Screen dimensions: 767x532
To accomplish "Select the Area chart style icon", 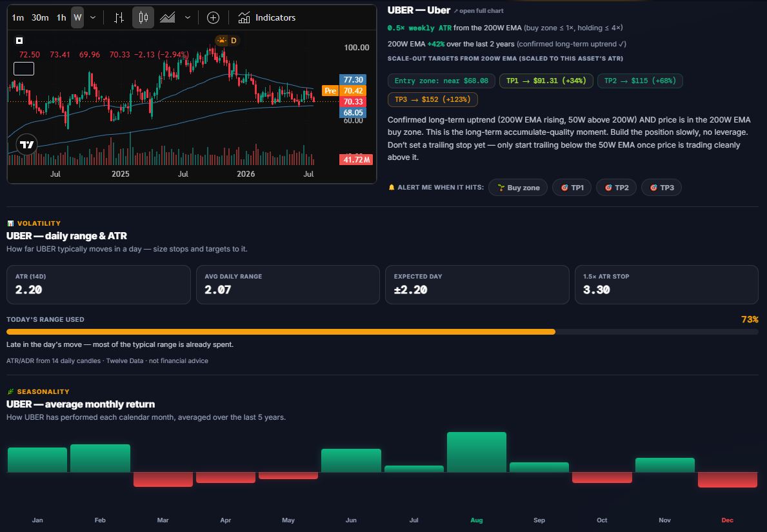I will [167, 17].
